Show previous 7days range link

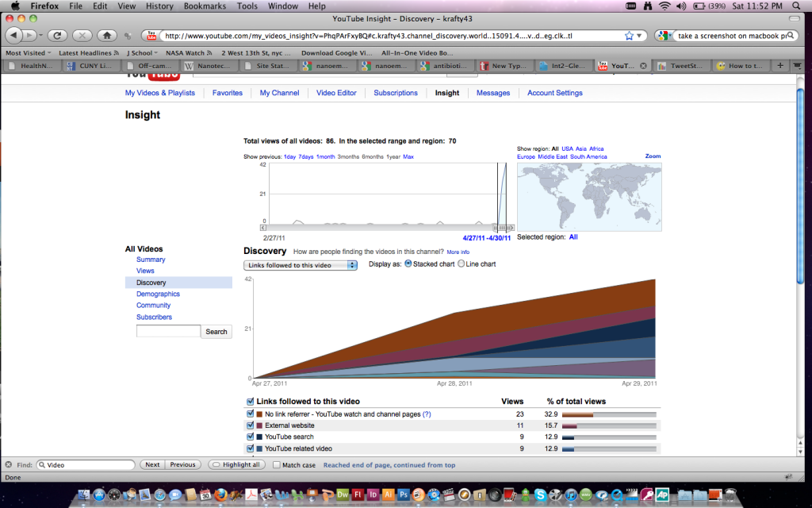[x=305, y=156]
